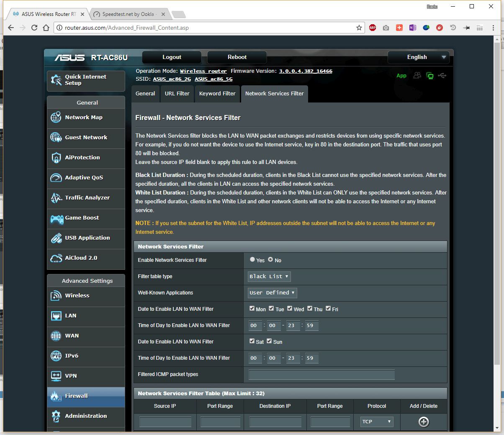Open VPN advanced settings

pos(86,376)
